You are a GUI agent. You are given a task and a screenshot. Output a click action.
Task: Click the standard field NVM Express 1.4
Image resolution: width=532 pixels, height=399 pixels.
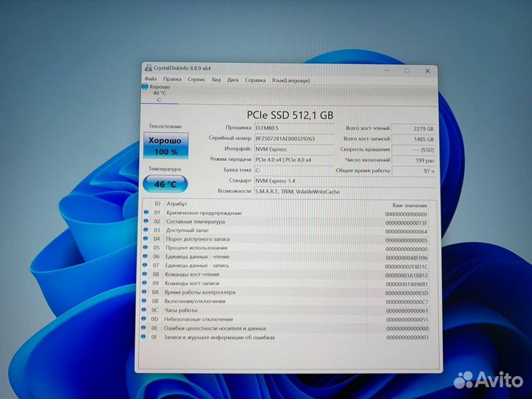tap(345, 181)
